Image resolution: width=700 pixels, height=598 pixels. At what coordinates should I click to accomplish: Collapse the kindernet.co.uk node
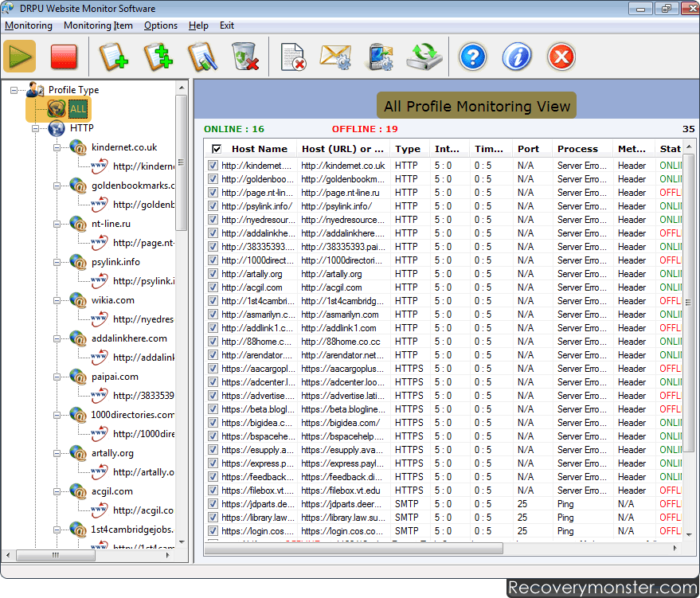click(x=57, y=147)
